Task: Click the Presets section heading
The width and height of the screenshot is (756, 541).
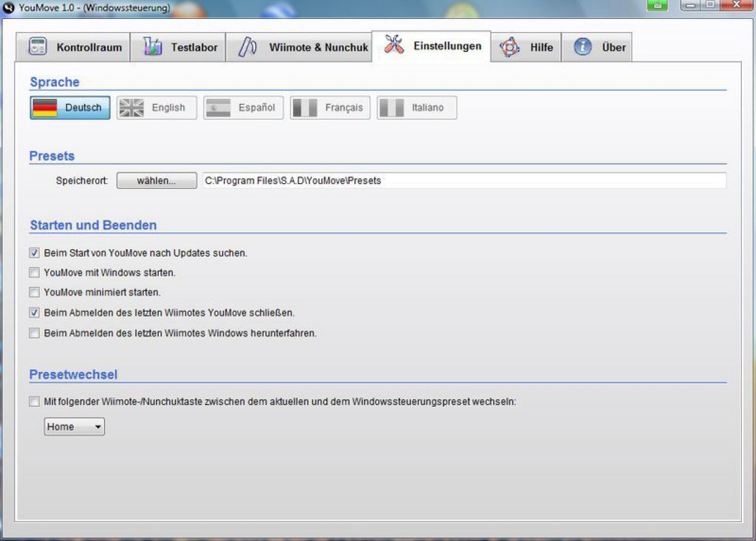Action: click(52, 156)
